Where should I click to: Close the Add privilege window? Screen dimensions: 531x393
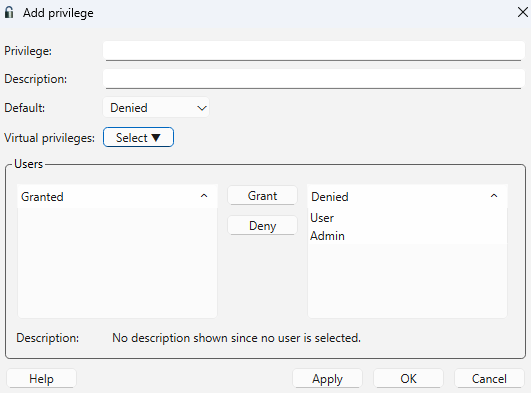coord(523,13)
